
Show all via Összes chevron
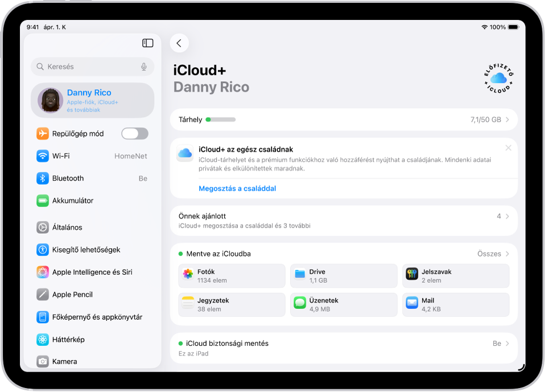click(508, 254)
